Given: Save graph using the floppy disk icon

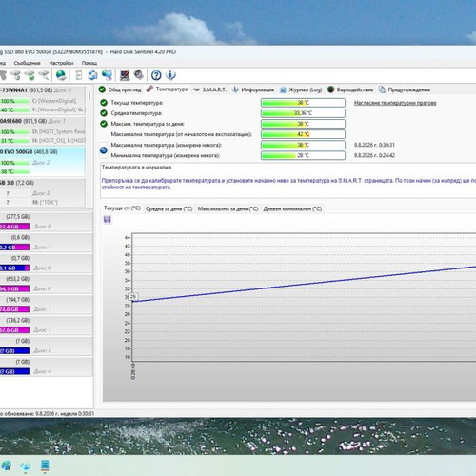Looking at the screenshot, I should tap(108, 219).
